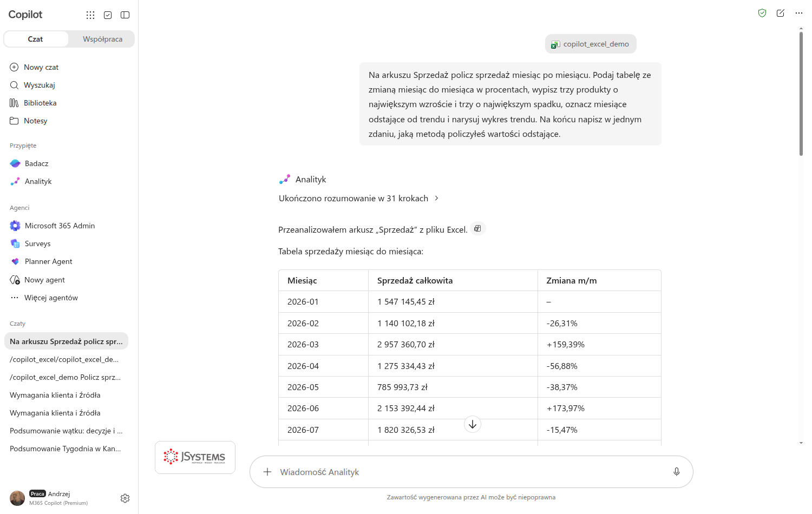The image size is (812, 514).
Task: Open the copilot_excel_demo file attachment
Action: coord(591,44)
